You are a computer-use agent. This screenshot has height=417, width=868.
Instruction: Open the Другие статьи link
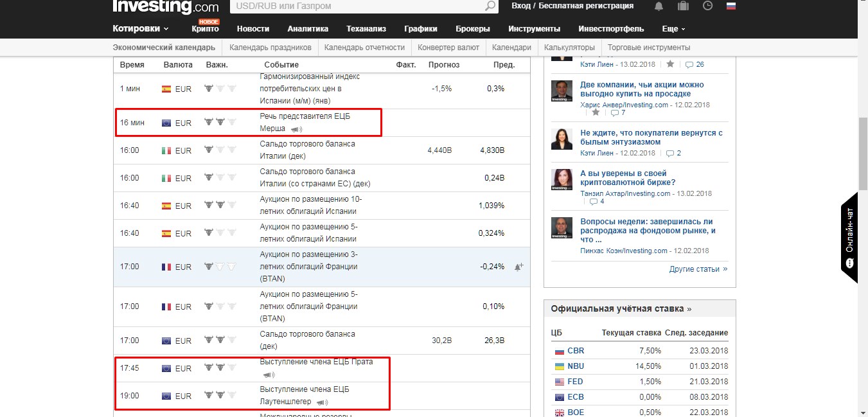698,269
